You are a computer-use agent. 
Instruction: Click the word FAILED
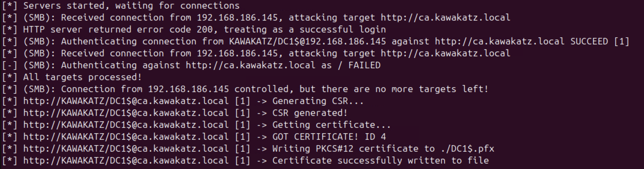364,65
